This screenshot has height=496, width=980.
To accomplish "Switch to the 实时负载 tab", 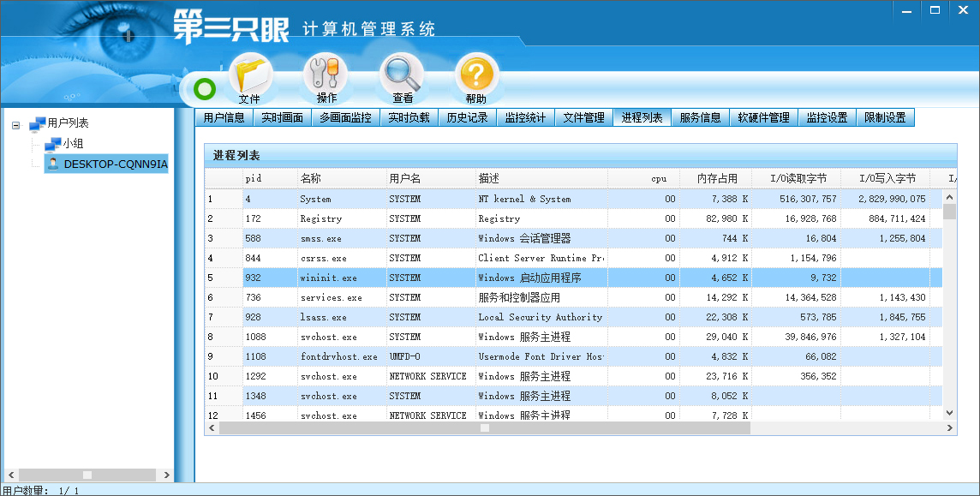I will point(409,117).
